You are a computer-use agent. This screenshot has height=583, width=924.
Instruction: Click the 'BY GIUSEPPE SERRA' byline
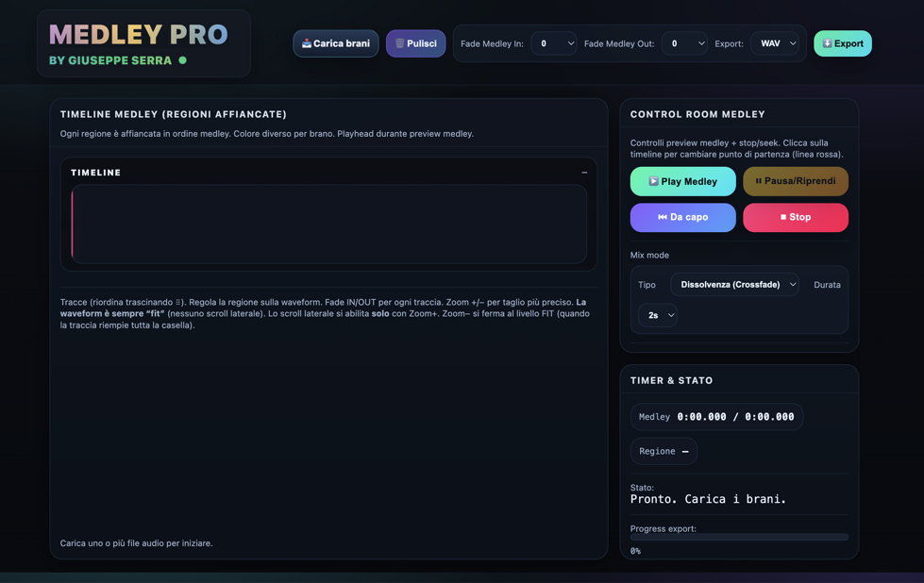110,60
